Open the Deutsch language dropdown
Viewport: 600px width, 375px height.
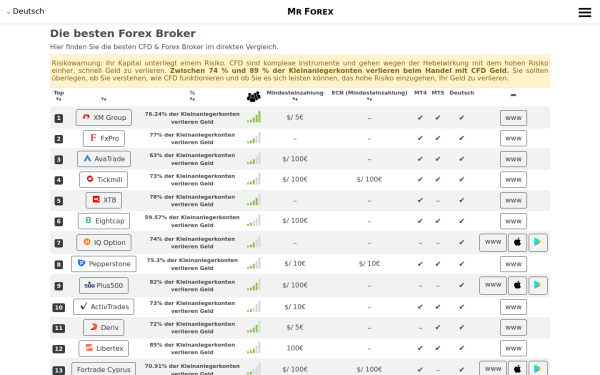pos(25,11)
